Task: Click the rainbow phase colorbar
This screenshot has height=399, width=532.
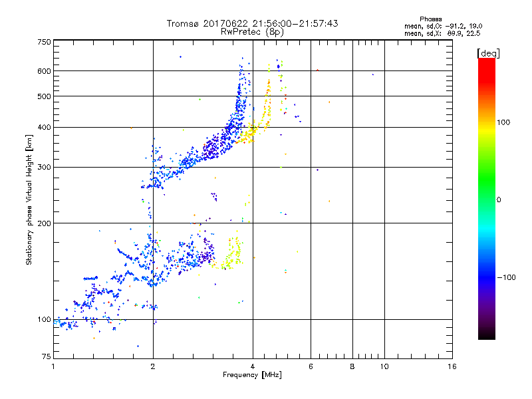Action: point(487,199)
